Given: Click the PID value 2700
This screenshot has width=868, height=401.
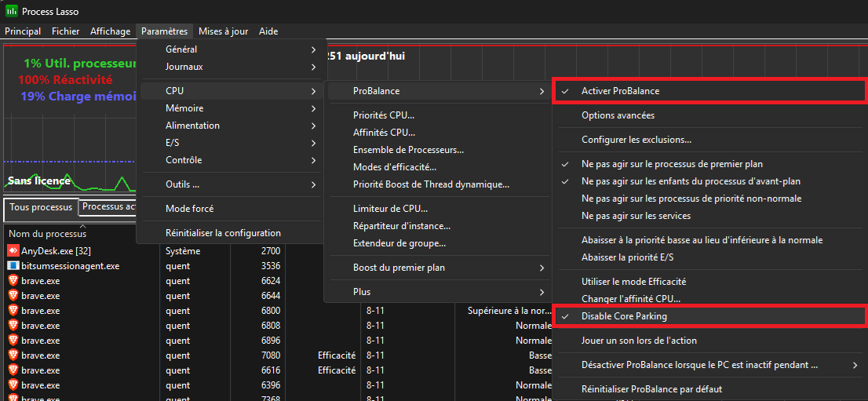Looking at the screenshot, I should (x=271, y=251).
